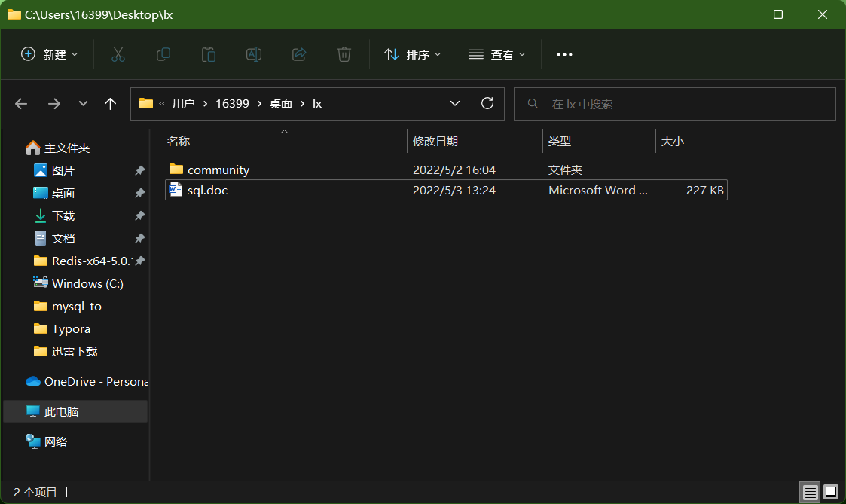The image size is (846, 504).
Task: Click the sql.doc Word file icon
Action: [176, 189]
